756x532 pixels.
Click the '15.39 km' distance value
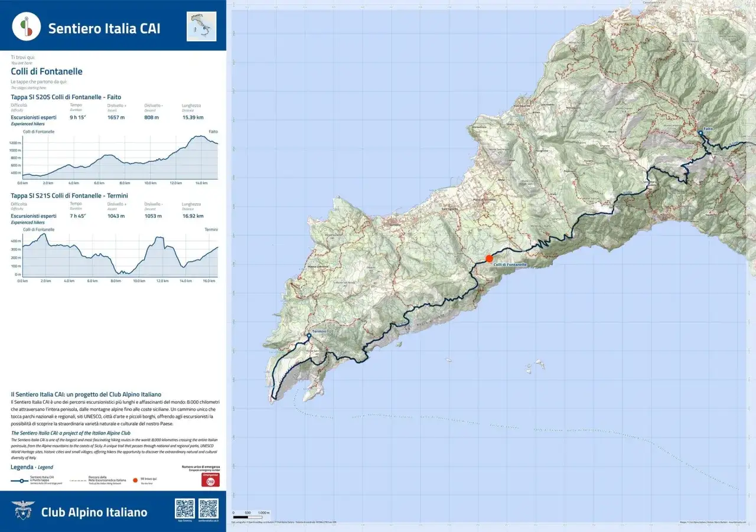[193, 118]
